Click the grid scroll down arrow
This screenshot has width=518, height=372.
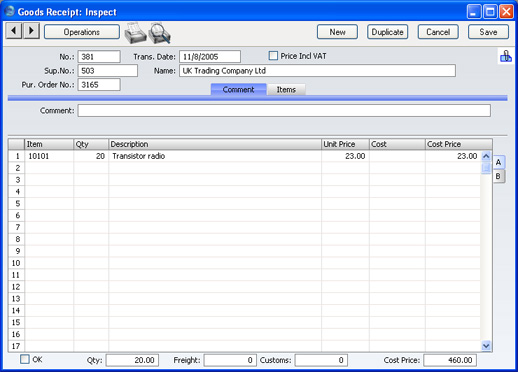click(x=486, y=346)
